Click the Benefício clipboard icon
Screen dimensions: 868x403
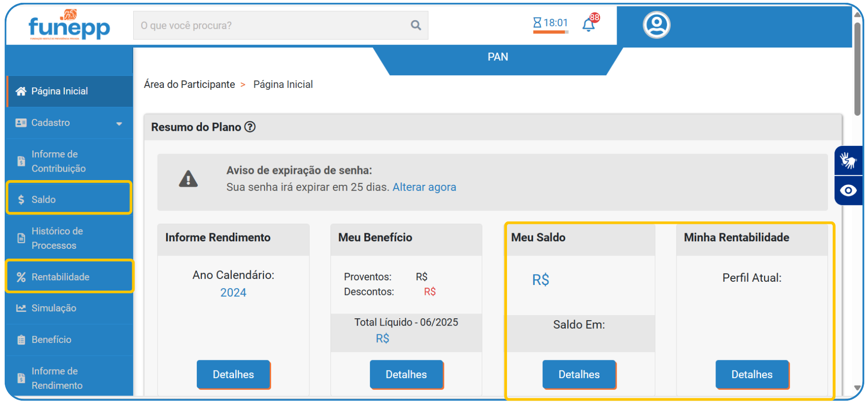[21, 340]
